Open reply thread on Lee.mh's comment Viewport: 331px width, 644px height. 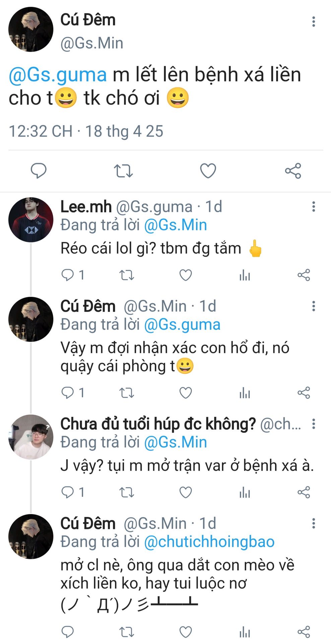coord(68,275)
